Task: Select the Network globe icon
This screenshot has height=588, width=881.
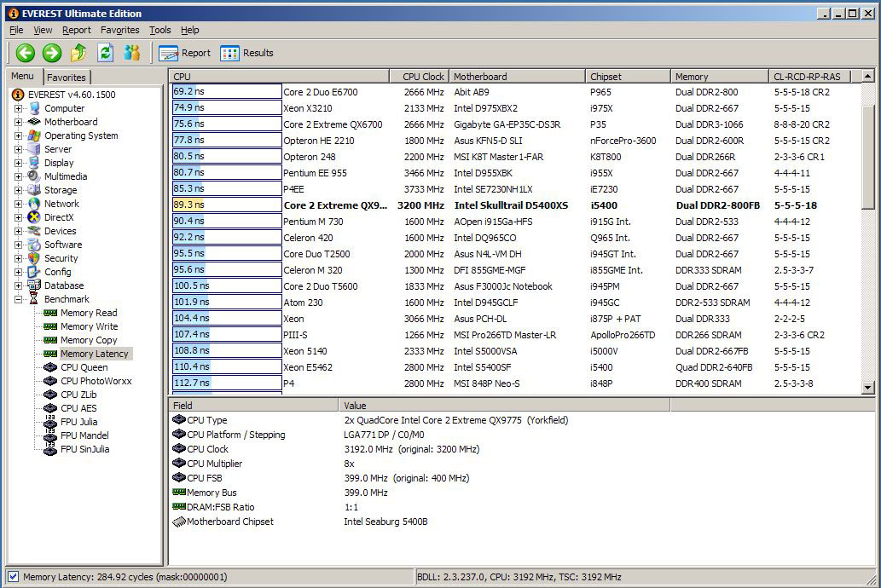Action: pyautogui.click(x=34, y=204)
